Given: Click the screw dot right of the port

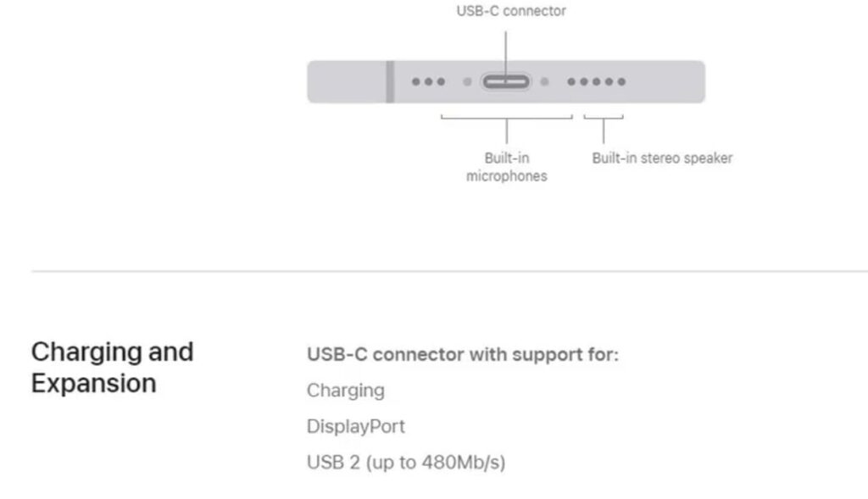Looking at the screenshot, I should [x=545, y=82].
